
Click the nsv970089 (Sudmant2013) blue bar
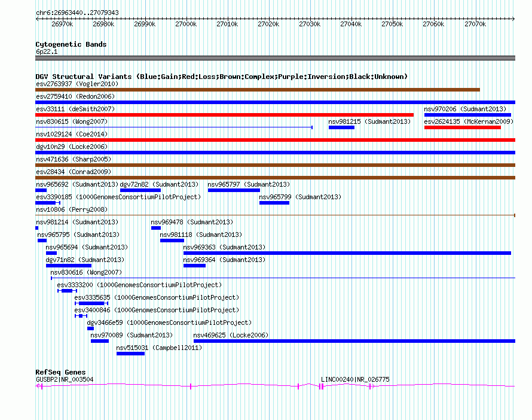pyautogui.click(x=100, y=341)
